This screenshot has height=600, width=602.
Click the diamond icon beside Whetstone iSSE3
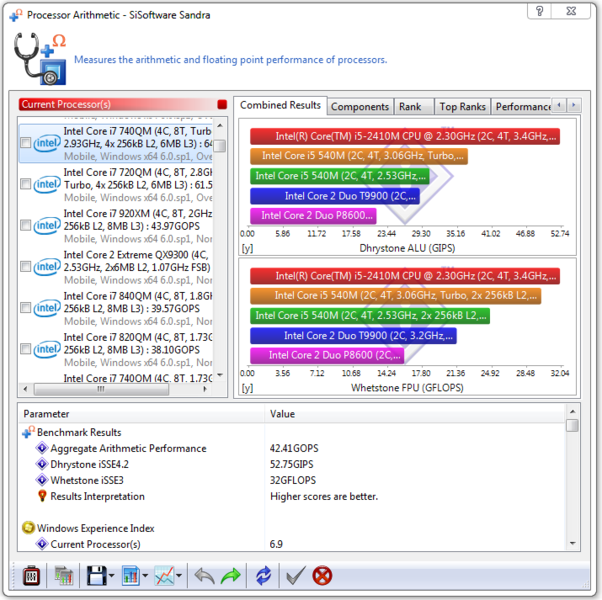point(41,480)
